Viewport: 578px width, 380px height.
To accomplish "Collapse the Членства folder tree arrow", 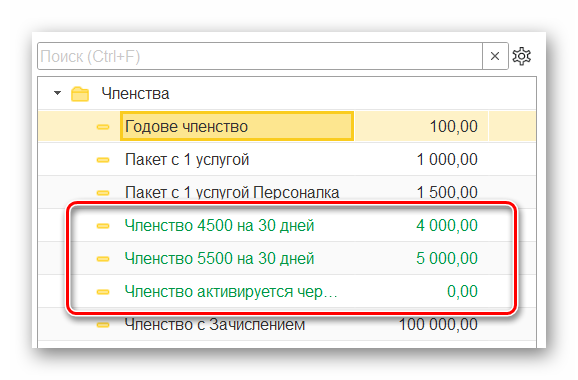I will 57,93.
